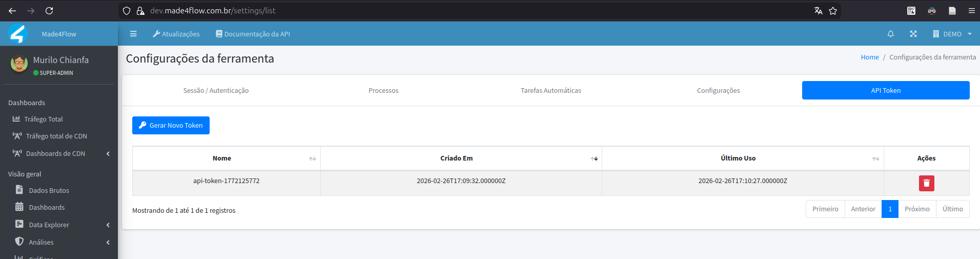The image size is (980, 259).
Task: Sort table by Último Uso column
Action: click(743, 158)
